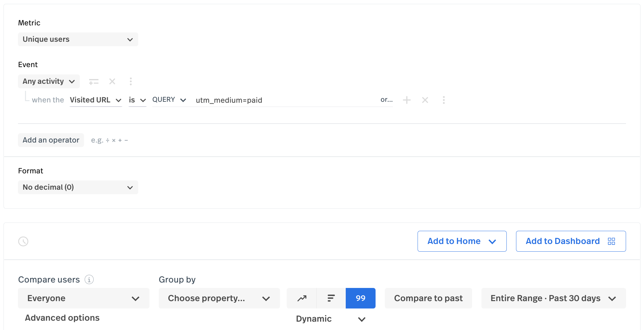
Task: Open the Unique users metric dropdown
Action: tap(78, 39)
